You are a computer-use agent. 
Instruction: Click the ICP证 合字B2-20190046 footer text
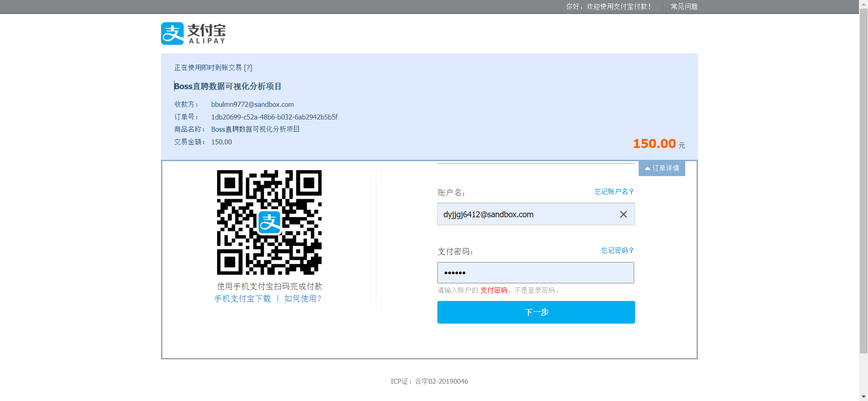point(429,381)
